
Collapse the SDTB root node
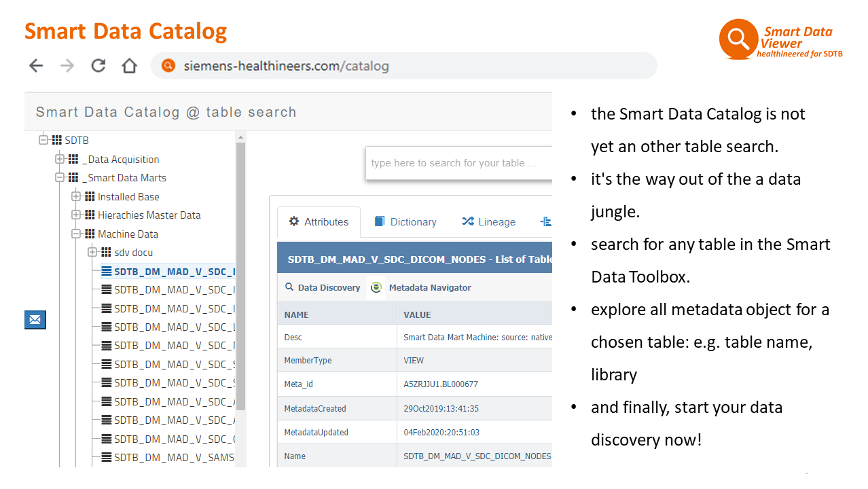click(43, 141)
